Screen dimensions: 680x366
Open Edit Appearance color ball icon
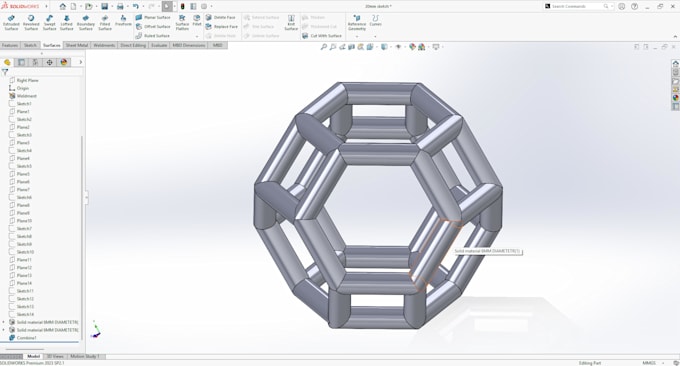(x=412, y=47)
